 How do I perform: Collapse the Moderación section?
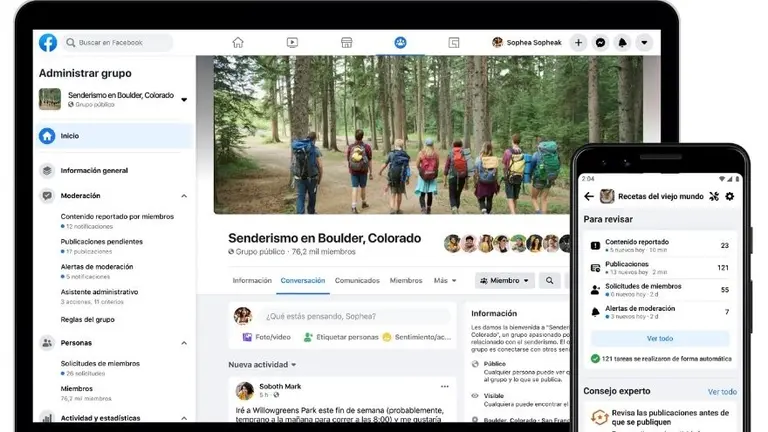pos(184,196)
